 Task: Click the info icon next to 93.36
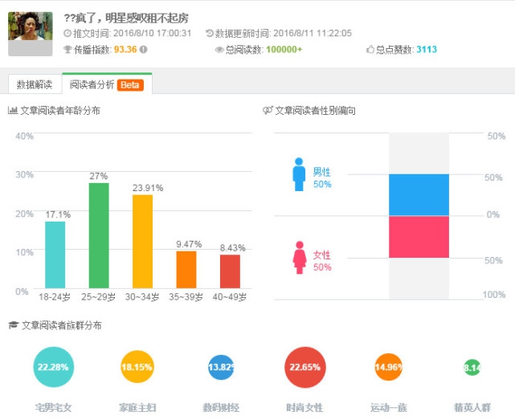(143, 50)
